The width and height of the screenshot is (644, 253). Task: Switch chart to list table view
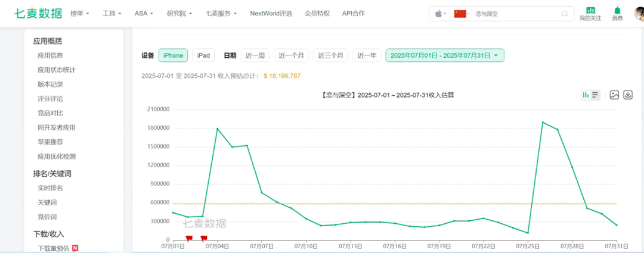[595, 95]
